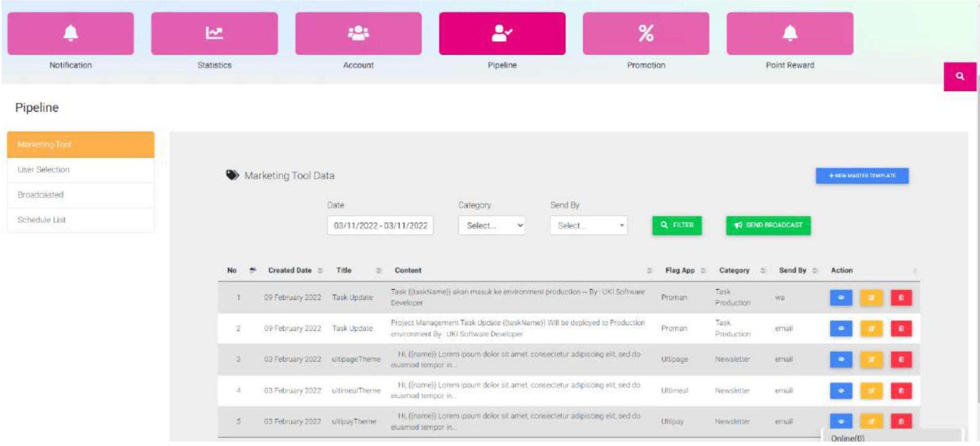Image resolution: width=980 pixels, height=446 pixels.
Task: Expand the Category select dropdown
Action: (x=491, y=225)
